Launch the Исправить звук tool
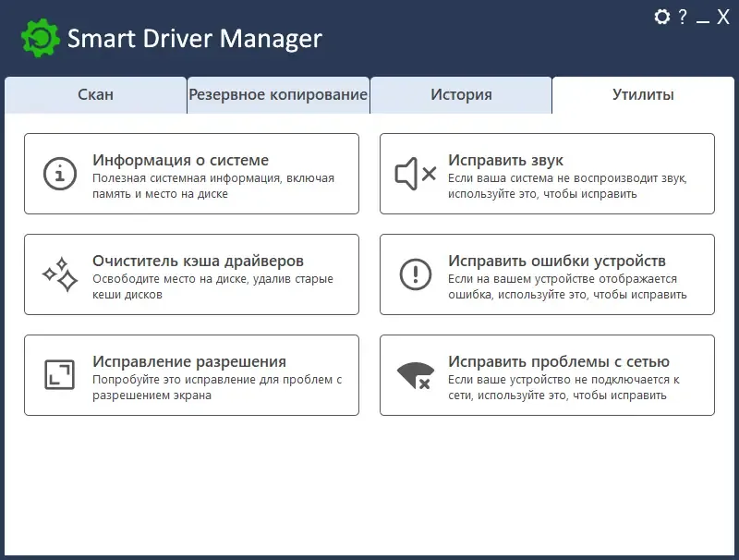This screenshot has width=739, height=560. (x=545, y=173)
